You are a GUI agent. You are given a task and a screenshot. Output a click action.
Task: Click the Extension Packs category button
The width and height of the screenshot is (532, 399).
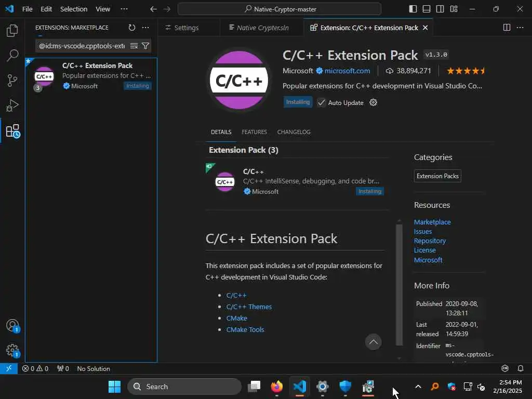point(437,176)
